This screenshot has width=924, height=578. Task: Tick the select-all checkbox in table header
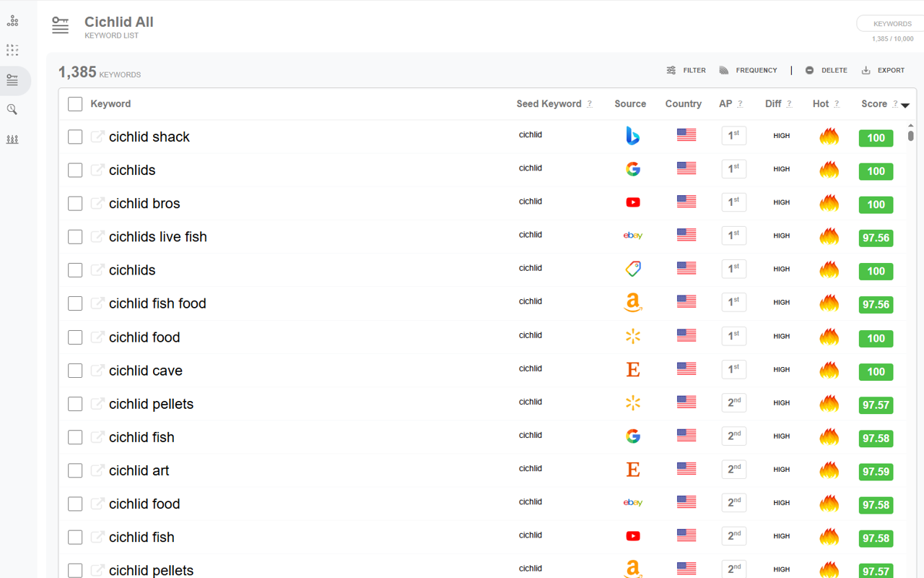tap(75, 104)
